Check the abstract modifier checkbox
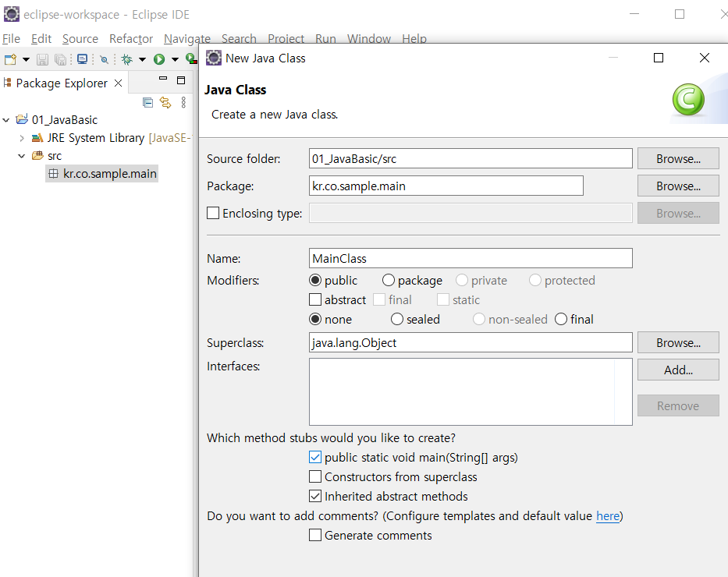The width and height of the screenshot is (728, 577). tap(315, 299)
